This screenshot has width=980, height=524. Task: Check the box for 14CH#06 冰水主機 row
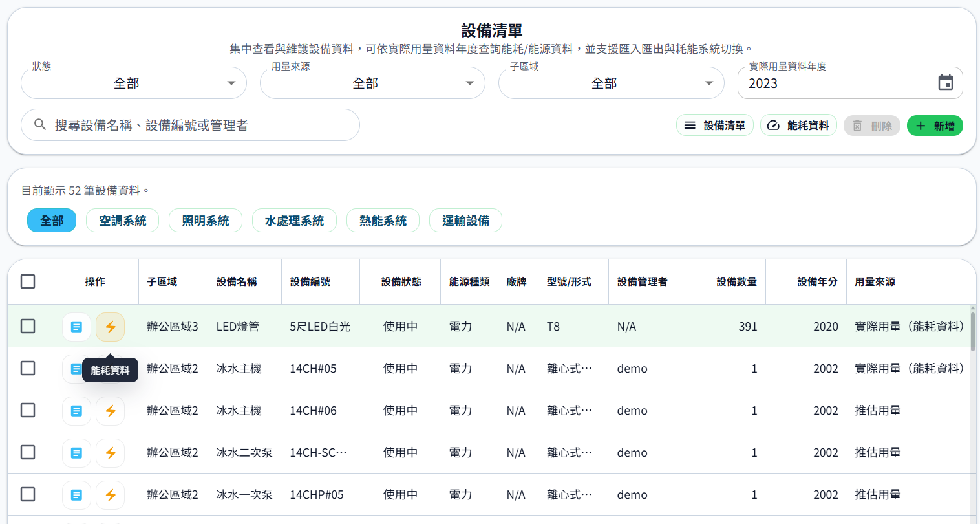[x=28, y=410]
